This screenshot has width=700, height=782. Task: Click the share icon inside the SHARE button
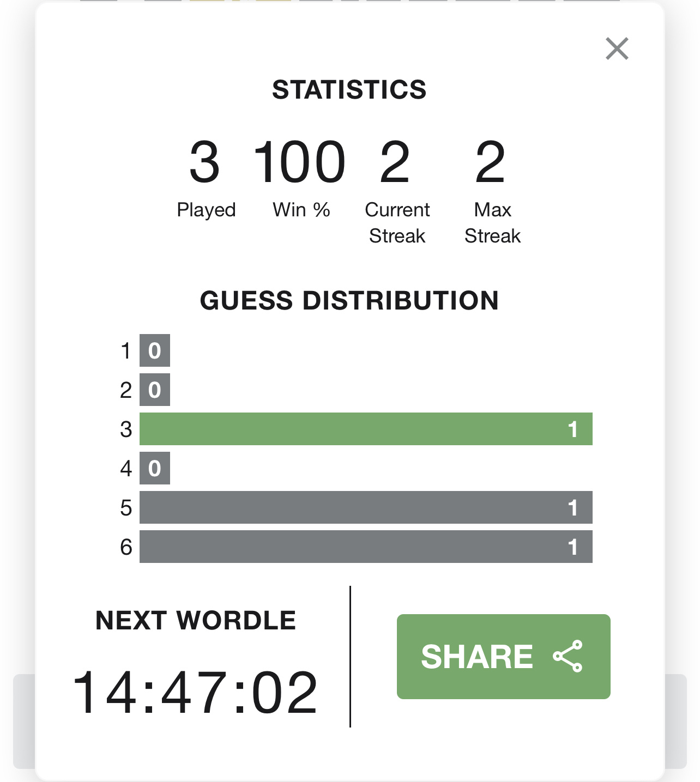[568, 656]
